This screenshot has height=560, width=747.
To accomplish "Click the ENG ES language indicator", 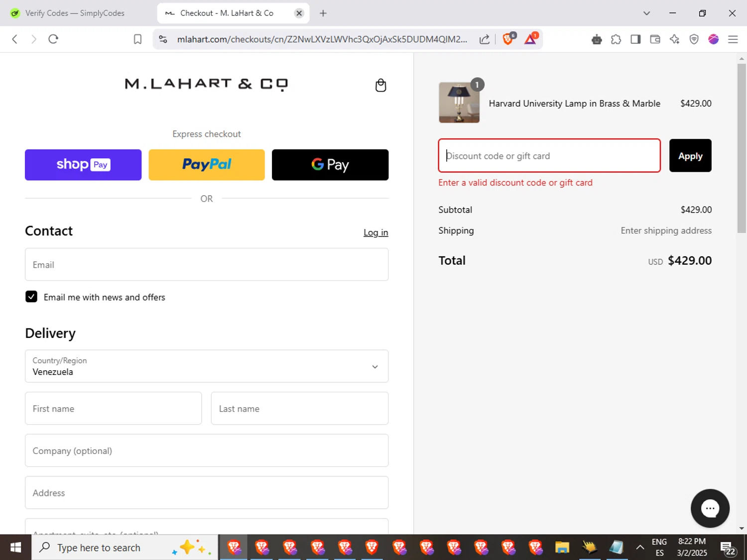I will (x=659, y=547).
